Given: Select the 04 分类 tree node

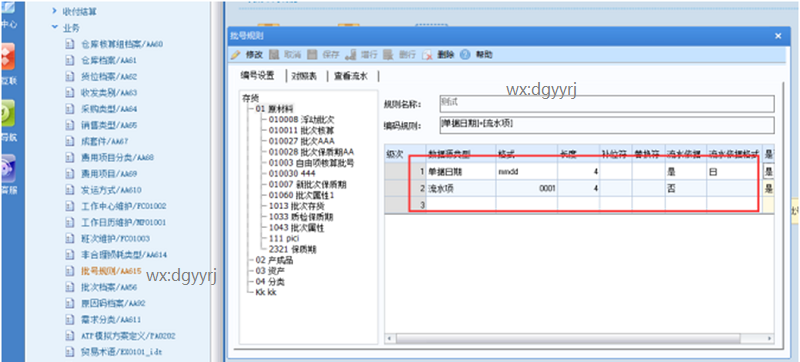Looking at the screenshot, I should (x=271, y=281).
